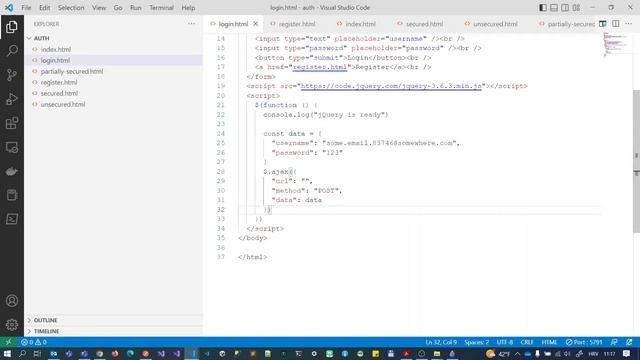
Task: Click the feedback icon in status bar
Action: click(614, 342)
